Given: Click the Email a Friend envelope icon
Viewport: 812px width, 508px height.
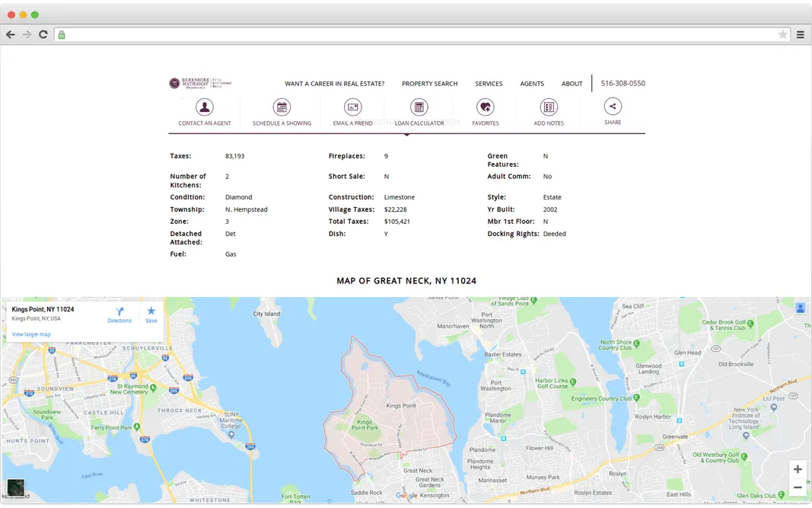Looking at the screenshot, I should [x=352, y=107].
